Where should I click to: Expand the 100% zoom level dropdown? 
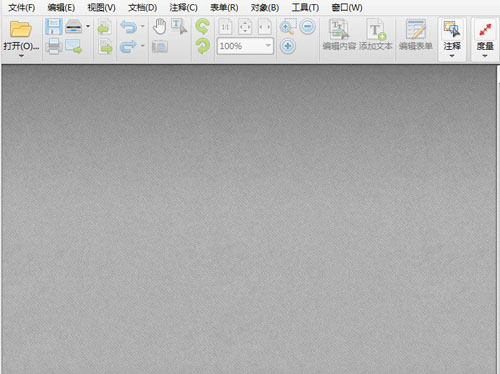point(268,46)
